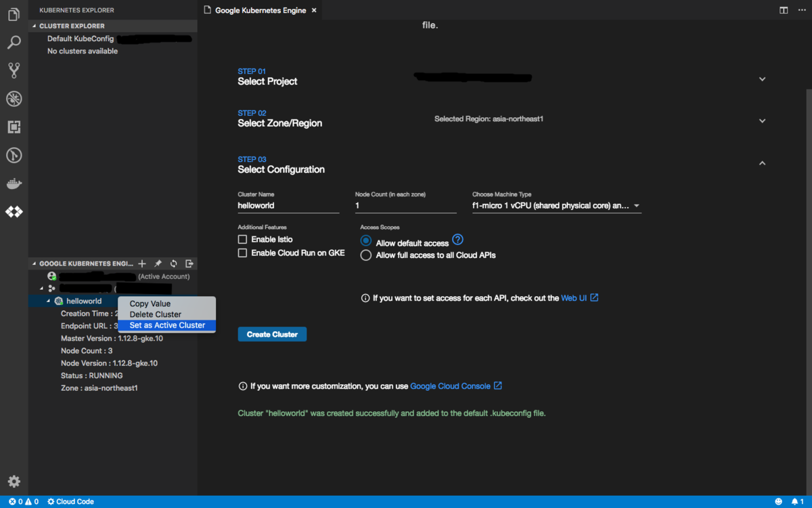Refresh the Google Kubernetes Engine panel
This screenshot has width=812, height=508.
point(174,263)
